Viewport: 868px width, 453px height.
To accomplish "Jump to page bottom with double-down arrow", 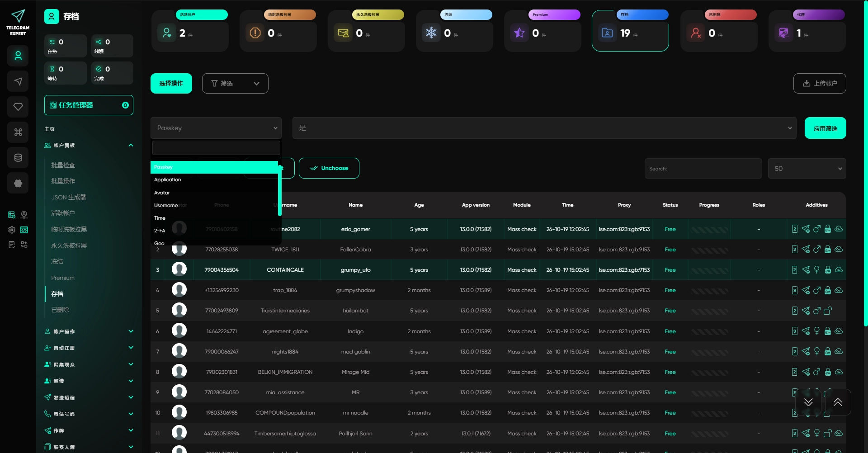I will [808, 402].
